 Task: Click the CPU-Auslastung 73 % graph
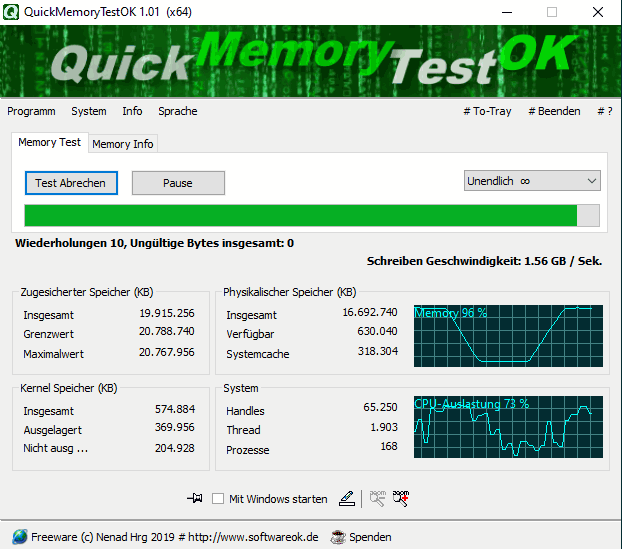pos(508,427)
